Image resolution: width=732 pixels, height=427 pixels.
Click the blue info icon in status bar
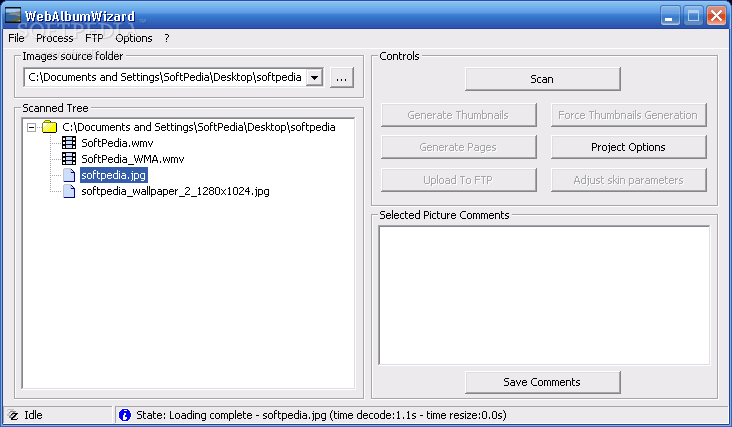[x=125, y=415]
